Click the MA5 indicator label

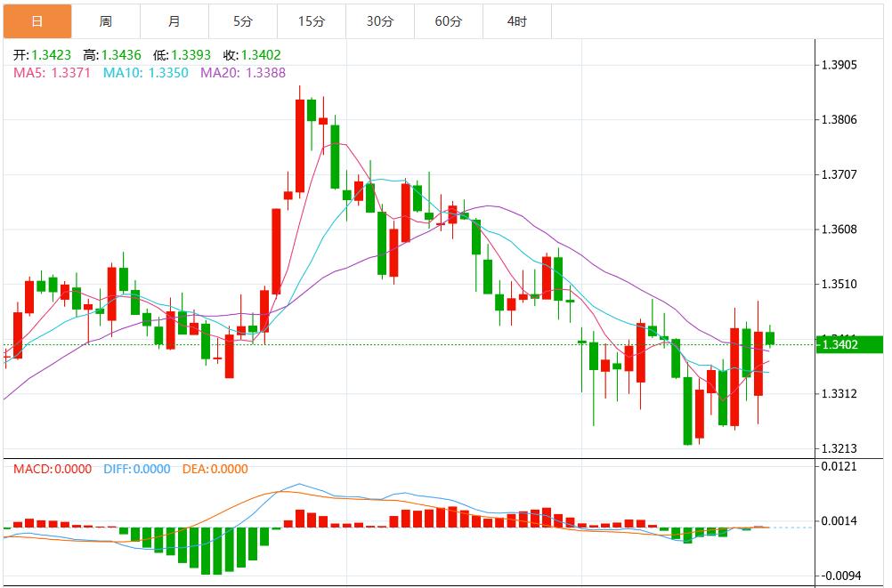point(52,73)
